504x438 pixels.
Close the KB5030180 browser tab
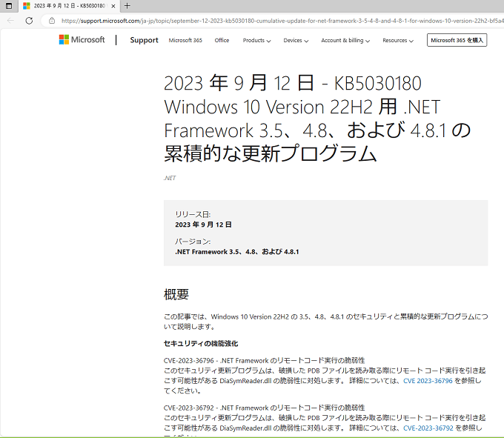pos(113,6)
